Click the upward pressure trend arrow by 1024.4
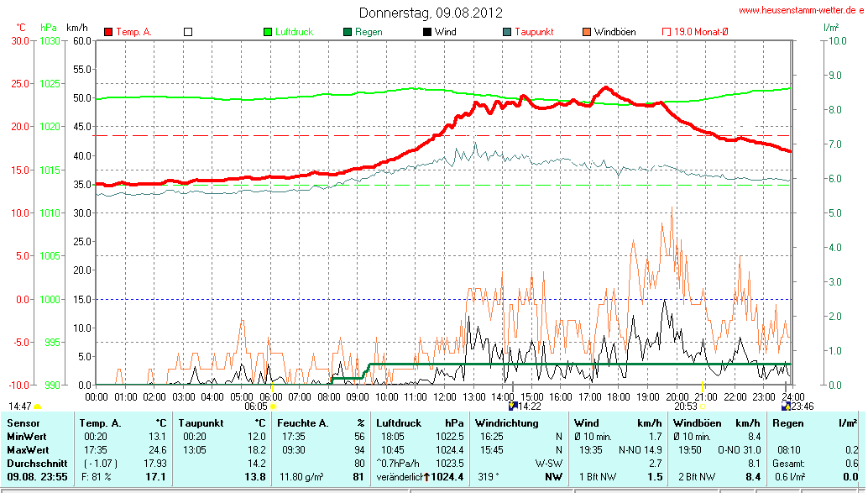Image resolution: width=868 pixels, height=493 pixels. [x=426, y=477]
